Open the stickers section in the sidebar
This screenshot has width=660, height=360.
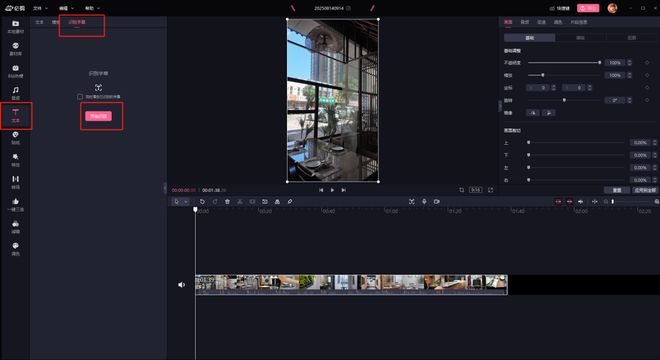coord(16,137)
